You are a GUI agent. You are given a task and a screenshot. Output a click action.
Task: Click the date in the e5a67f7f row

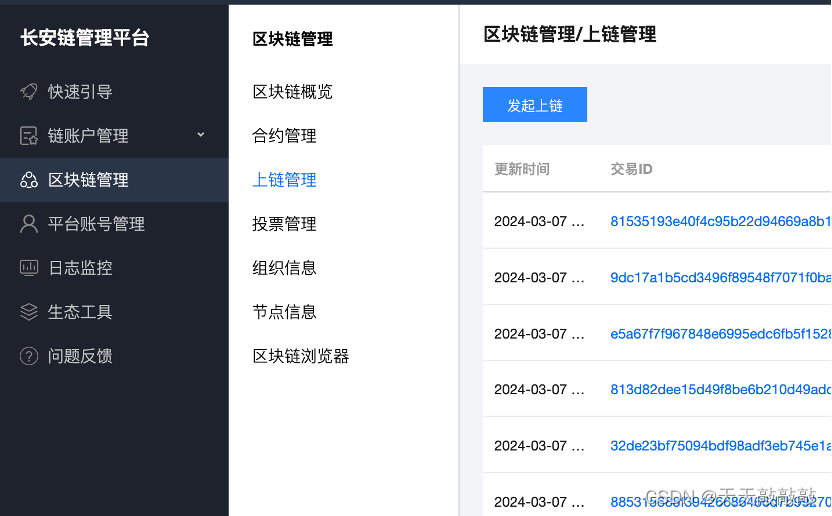(x=539, y=334)
